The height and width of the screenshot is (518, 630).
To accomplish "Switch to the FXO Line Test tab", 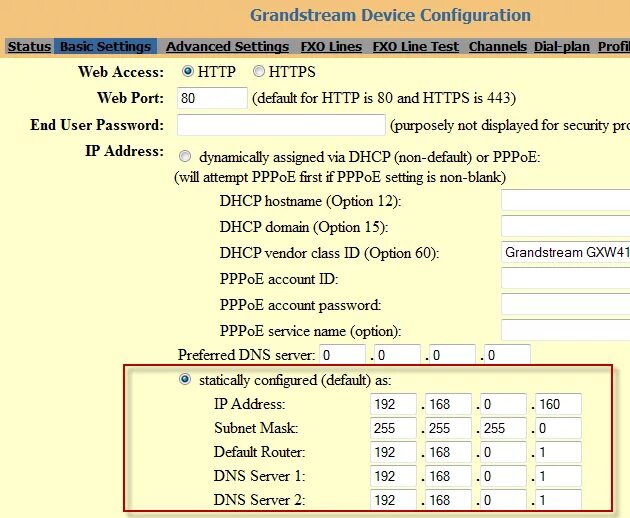I will coord(415,47).
